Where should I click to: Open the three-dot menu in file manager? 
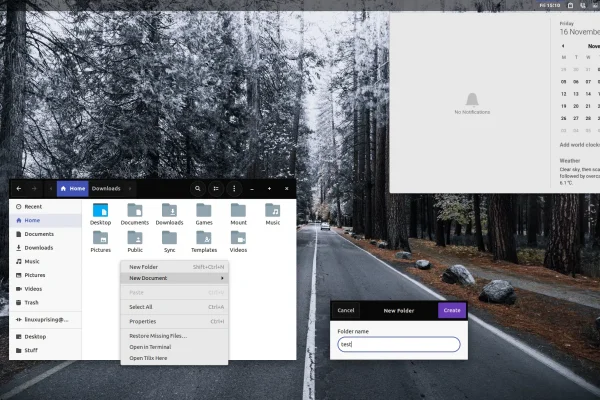pos(233,188)
